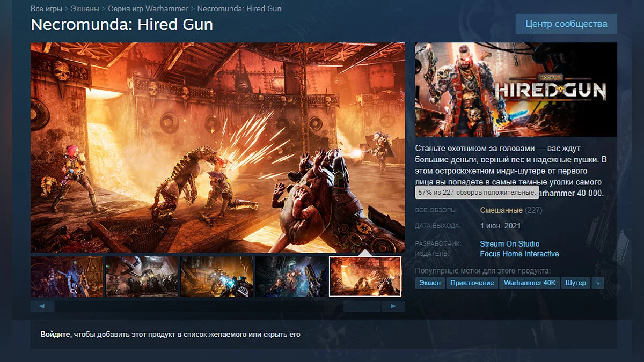
Task: Click the left arrow of screenshot strip
Action: point(42,306)
